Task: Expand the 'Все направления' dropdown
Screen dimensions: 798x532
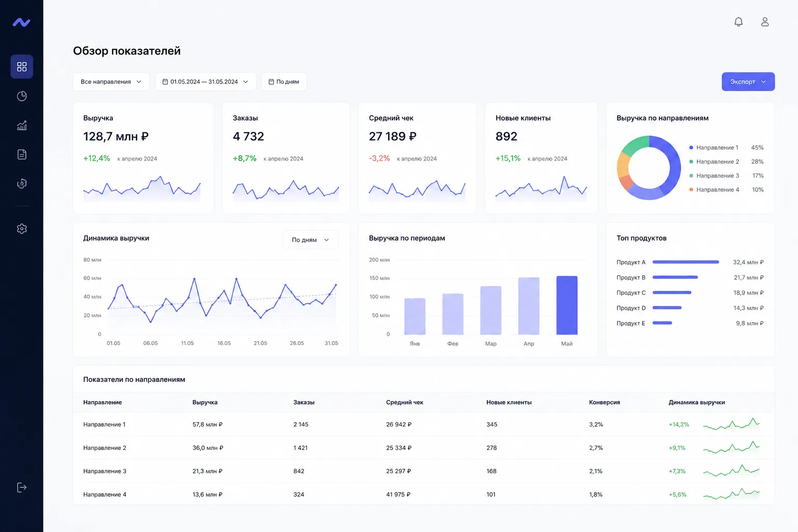Action: (x=111, y=82)
